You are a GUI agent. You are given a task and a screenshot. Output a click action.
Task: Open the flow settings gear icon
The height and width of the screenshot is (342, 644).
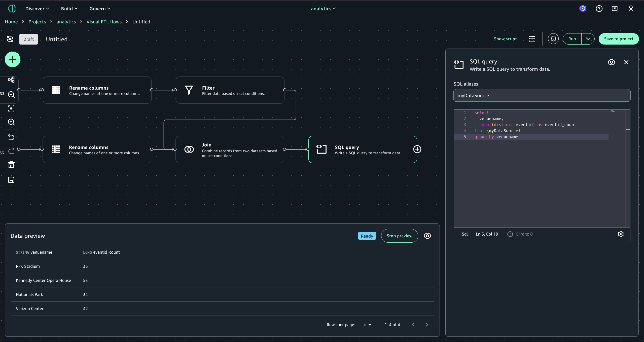553,39
